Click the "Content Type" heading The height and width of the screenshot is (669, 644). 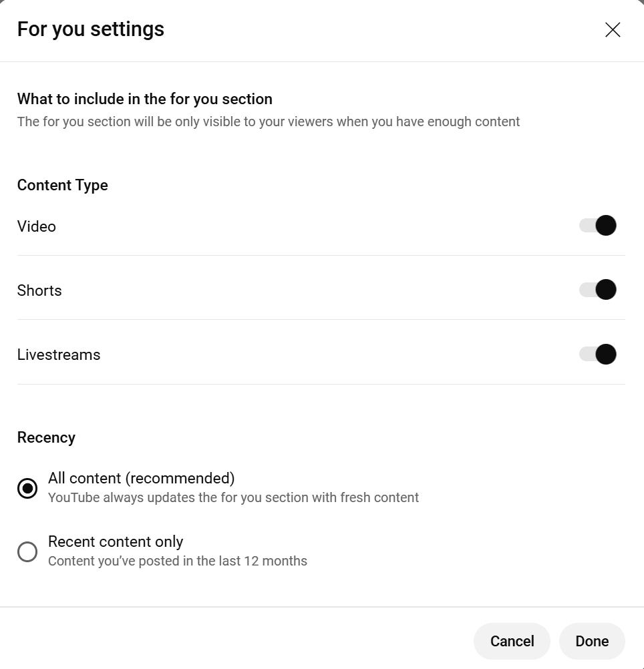pos(63,185)
